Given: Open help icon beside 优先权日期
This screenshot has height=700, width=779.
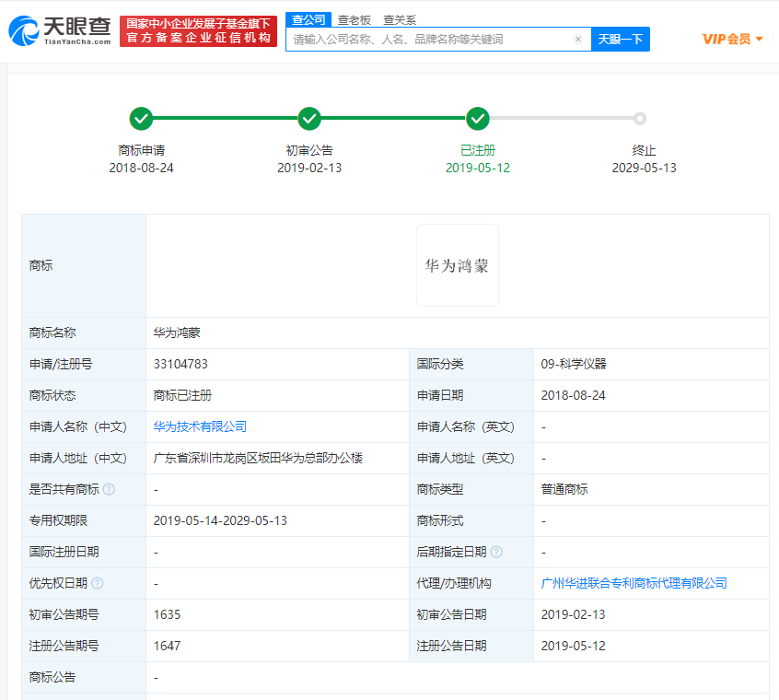Looking at the screenshot, I should click(99, 583).
